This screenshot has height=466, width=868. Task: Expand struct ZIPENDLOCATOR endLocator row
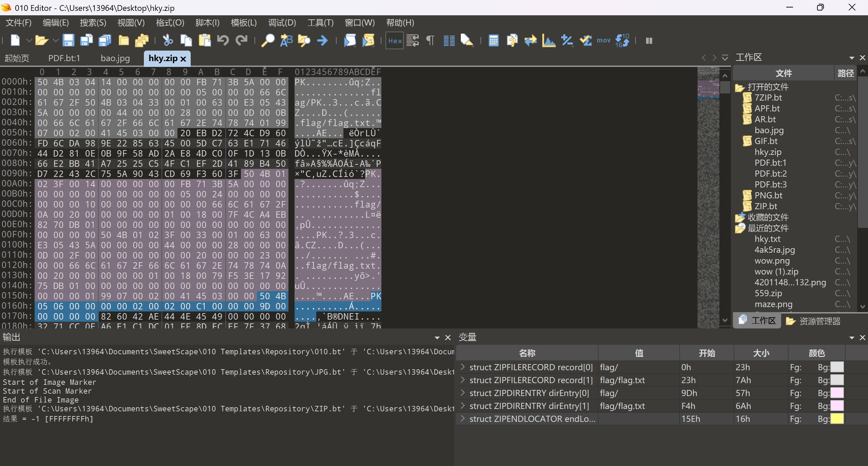tap(462, 418)
